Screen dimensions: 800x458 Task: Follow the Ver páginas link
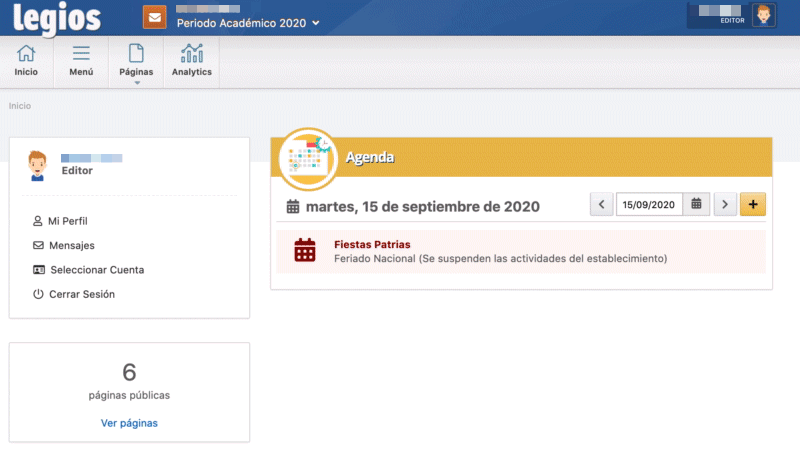[x=129, y=423]
